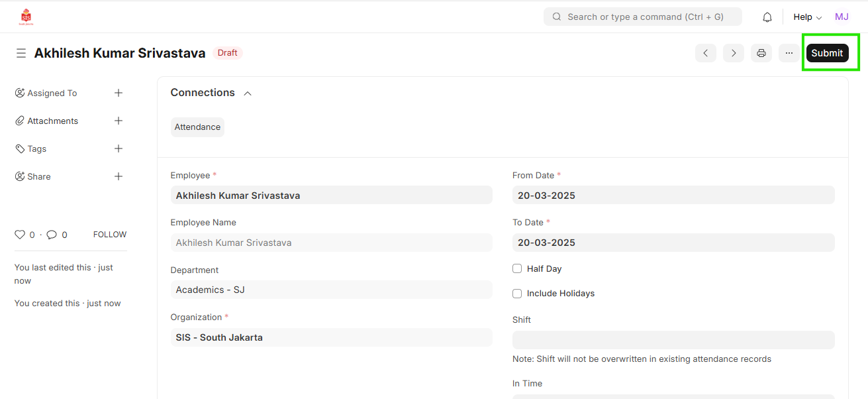Add an assignee with the plus icon
The height and width of the screenshot is (399, 868).
point(119,93)
